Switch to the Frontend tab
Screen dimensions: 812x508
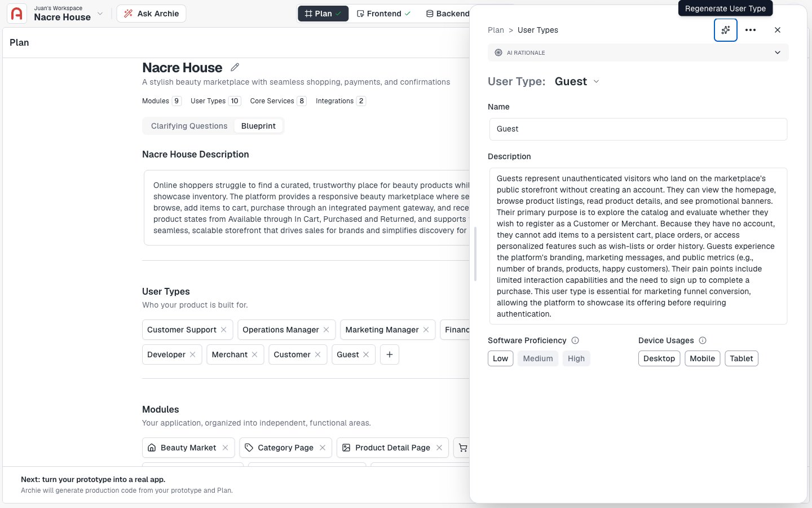click(x=383, y=14)
